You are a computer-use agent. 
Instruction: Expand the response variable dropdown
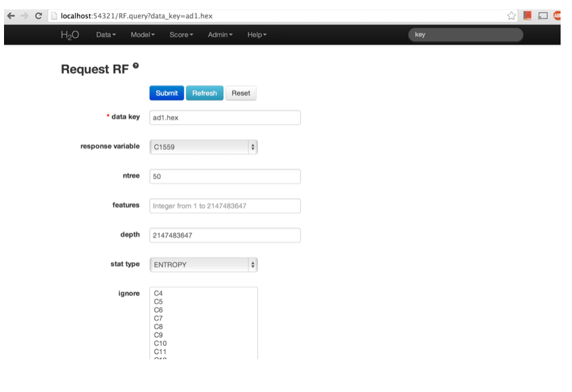pos(203,146)
